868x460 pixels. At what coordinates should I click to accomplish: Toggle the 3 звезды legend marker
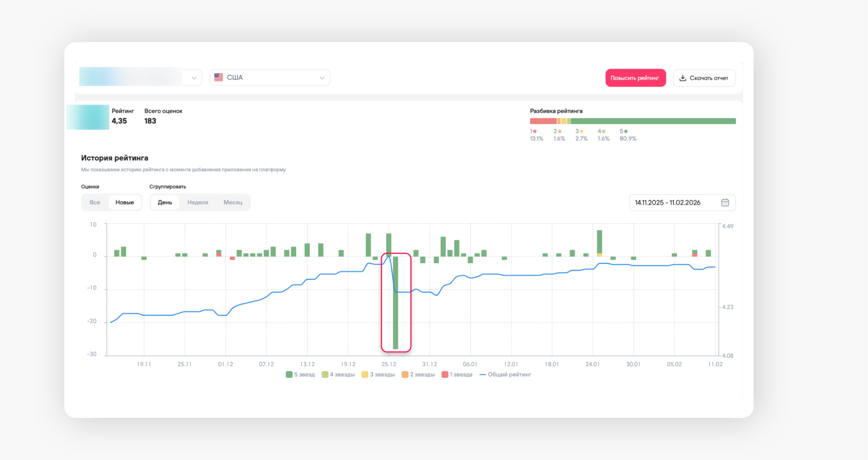point(365,375)
